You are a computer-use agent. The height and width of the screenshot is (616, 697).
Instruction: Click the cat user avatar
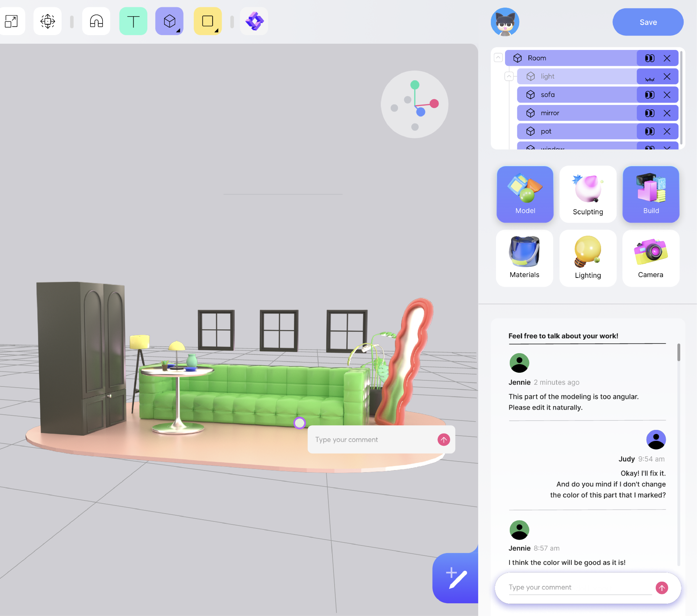(505, 22)
